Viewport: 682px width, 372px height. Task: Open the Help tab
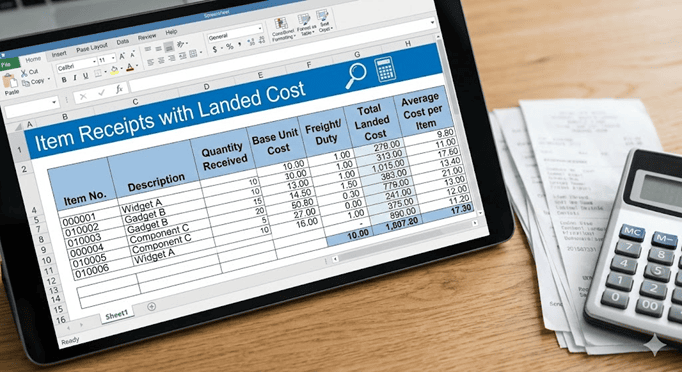coord(171,32)
